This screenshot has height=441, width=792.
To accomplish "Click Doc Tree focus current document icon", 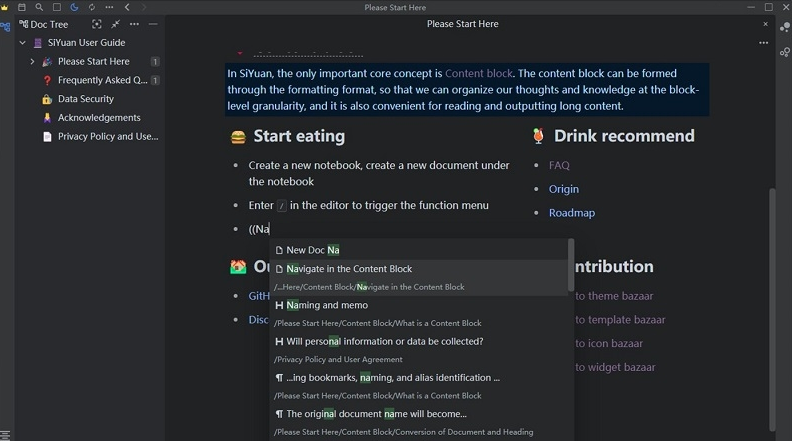I will (x=96, y=24).
